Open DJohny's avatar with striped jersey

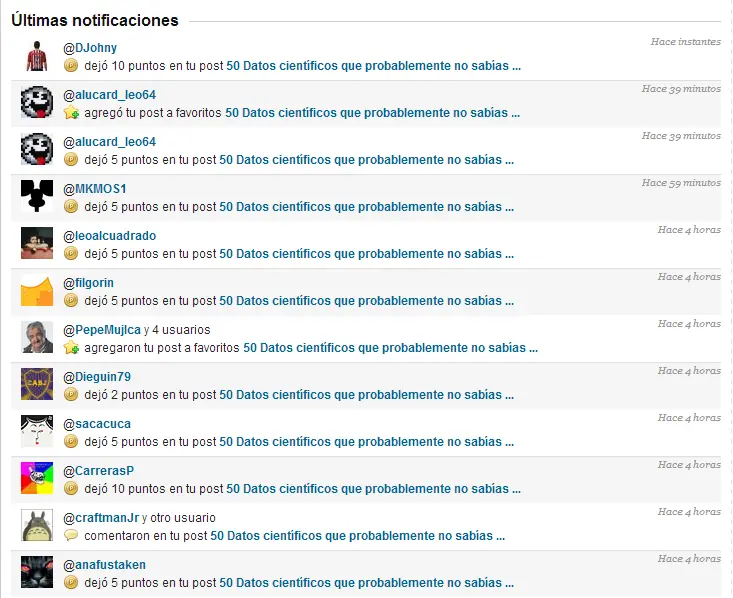[x=37, y=56]
